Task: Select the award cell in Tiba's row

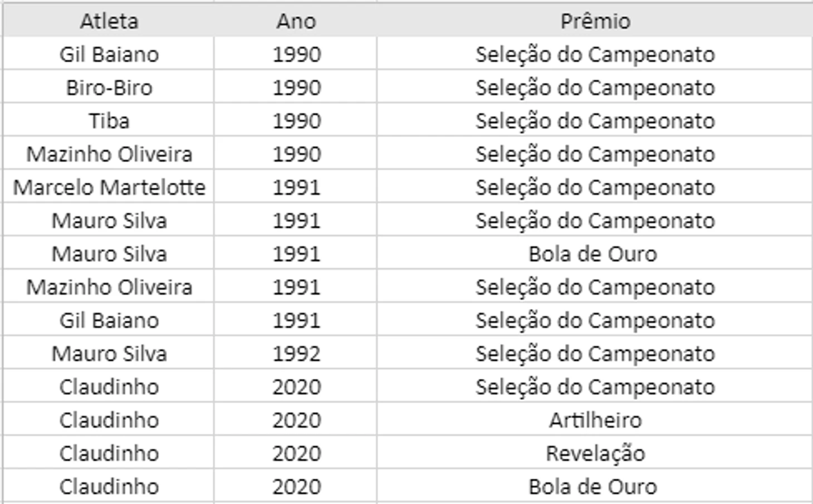Action: coord(595,121)
